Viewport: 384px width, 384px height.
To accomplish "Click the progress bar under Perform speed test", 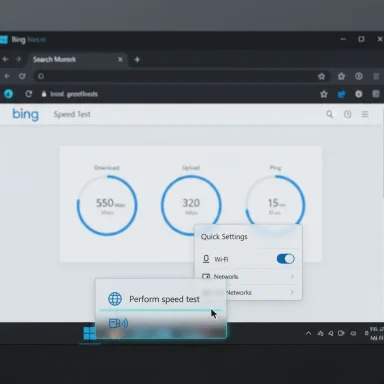I will point(160,310).
